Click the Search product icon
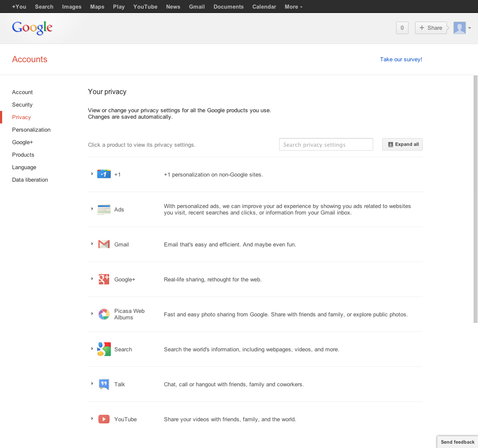 click(104, 349)
